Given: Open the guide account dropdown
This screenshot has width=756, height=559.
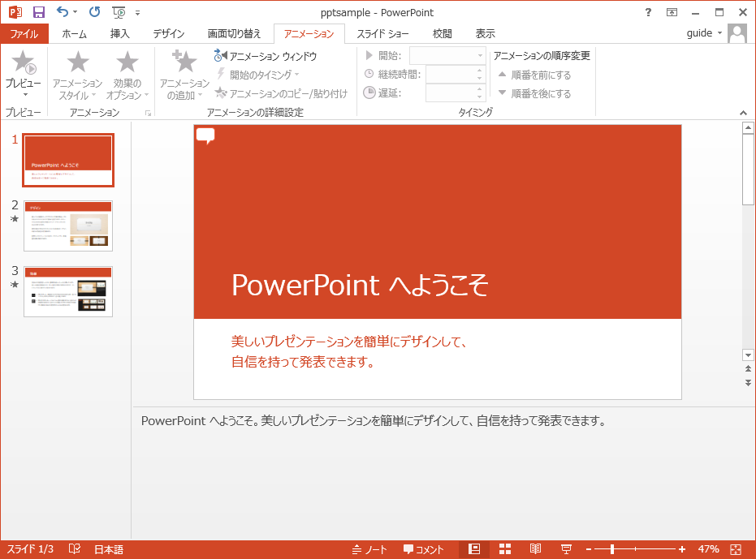Looking at the screenshot, I should pos(704,33).
